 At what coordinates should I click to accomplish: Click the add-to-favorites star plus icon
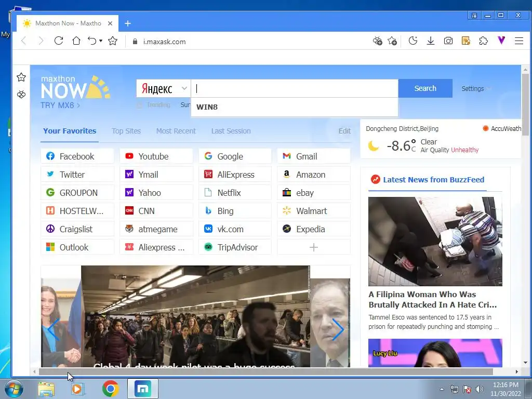coord(392,41)
